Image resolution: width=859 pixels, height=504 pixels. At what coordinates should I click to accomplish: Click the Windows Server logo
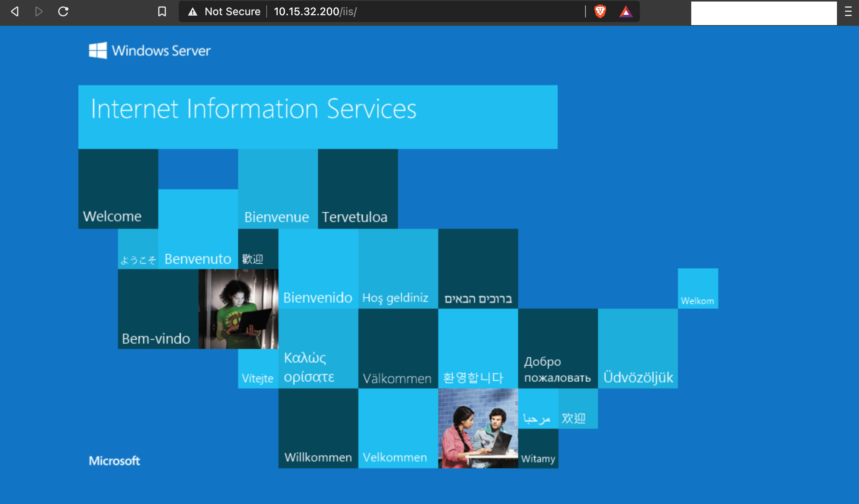click(x=149, y=51)
